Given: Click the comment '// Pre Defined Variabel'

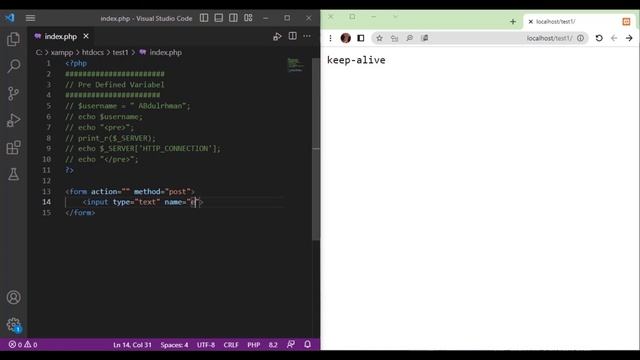Looking at the screenshot, I should click(x=115, y=84).
